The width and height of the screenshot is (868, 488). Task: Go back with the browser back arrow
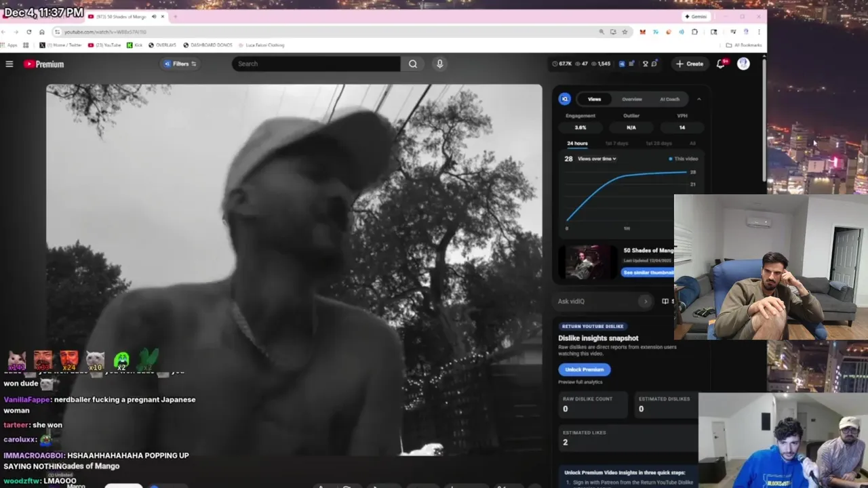[x=4, y=32]
